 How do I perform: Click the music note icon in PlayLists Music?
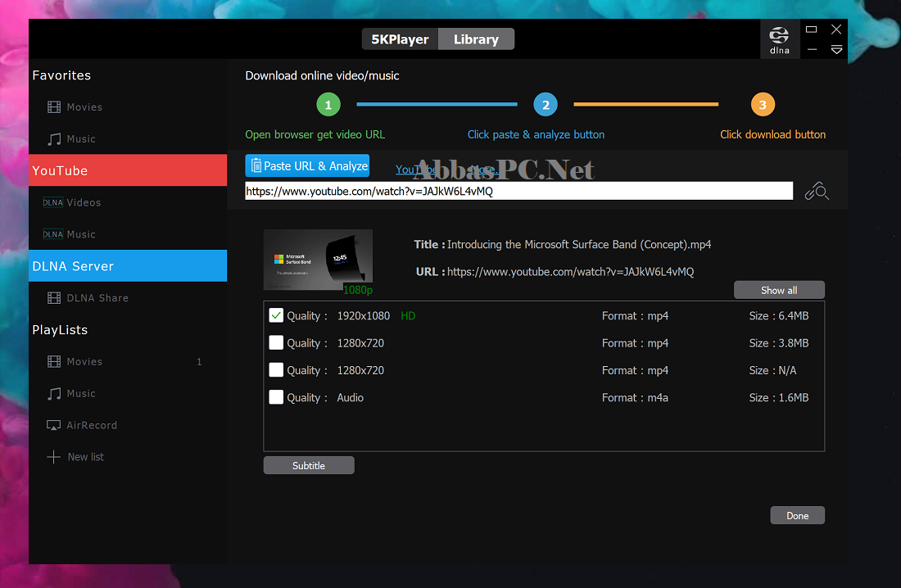(x=54, y=394)
